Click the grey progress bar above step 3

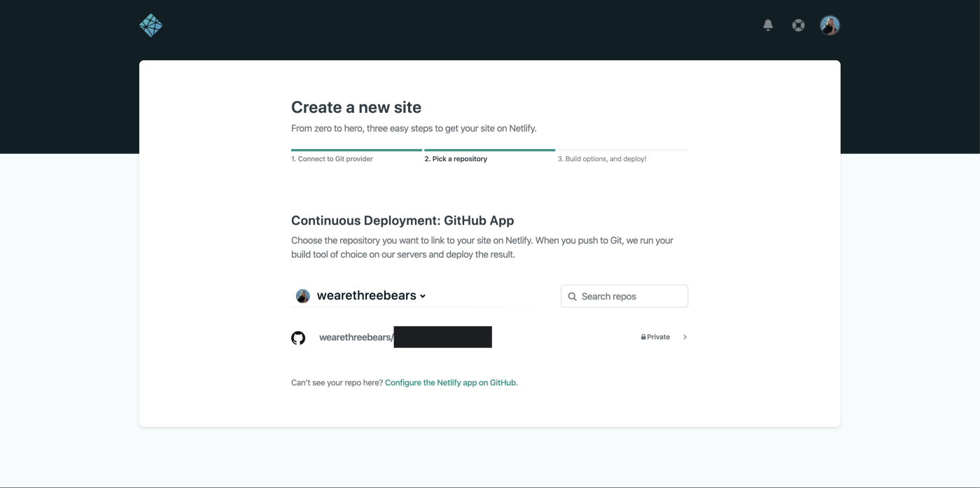[622, 150]
